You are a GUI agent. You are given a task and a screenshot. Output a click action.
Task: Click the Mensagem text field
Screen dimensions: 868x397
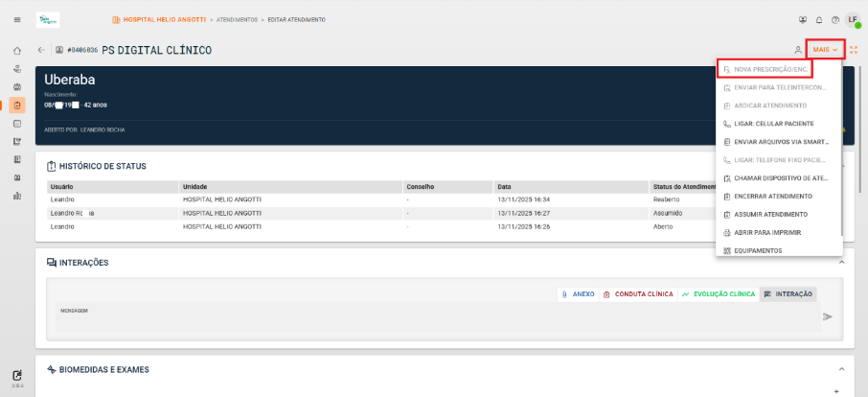438,317
